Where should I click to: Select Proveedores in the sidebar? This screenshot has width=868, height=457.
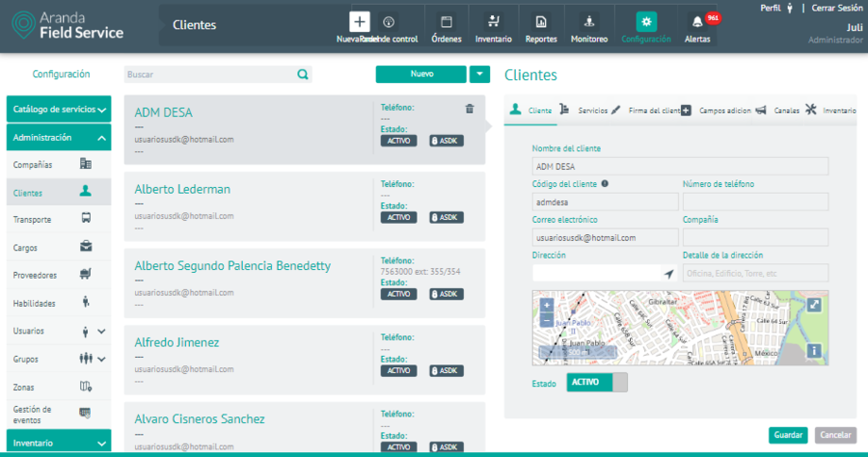pos(35,275)
